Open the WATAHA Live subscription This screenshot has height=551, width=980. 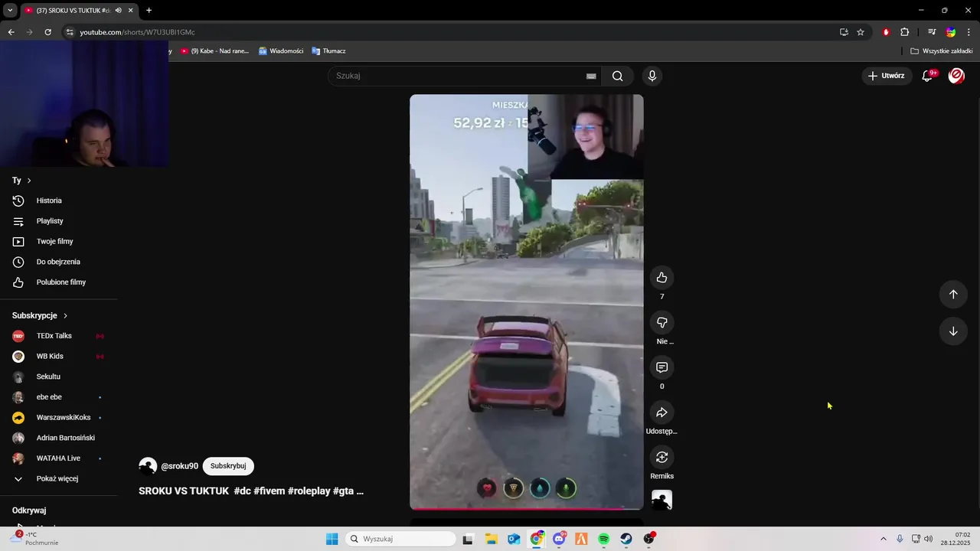(58, 458)
